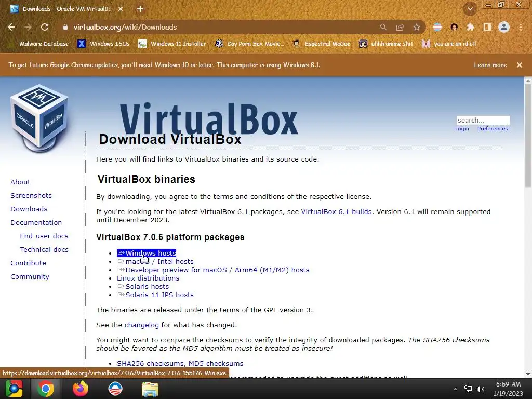Screen dimensions: 532x399
Task: Click the forward navigation arrow
Action: click(28, 27)
